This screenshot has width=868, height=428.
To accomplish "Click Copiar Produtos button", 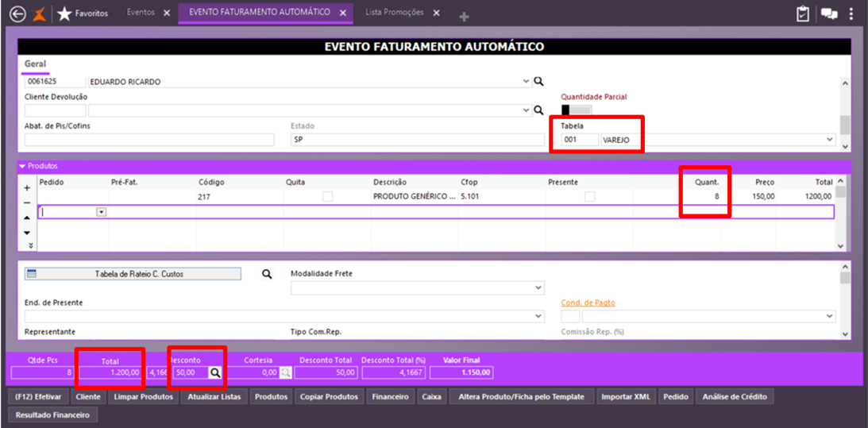I will [x=330, y=397].
